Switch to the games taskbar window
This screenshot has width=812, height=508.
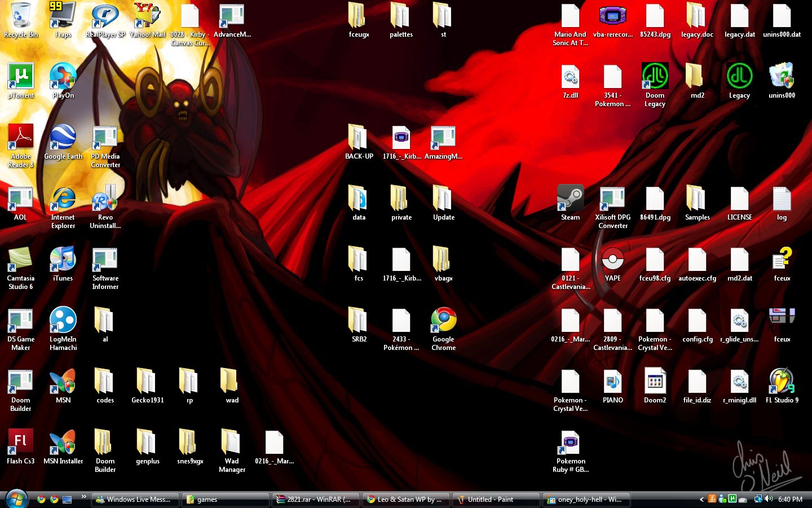tap(226, 500)
